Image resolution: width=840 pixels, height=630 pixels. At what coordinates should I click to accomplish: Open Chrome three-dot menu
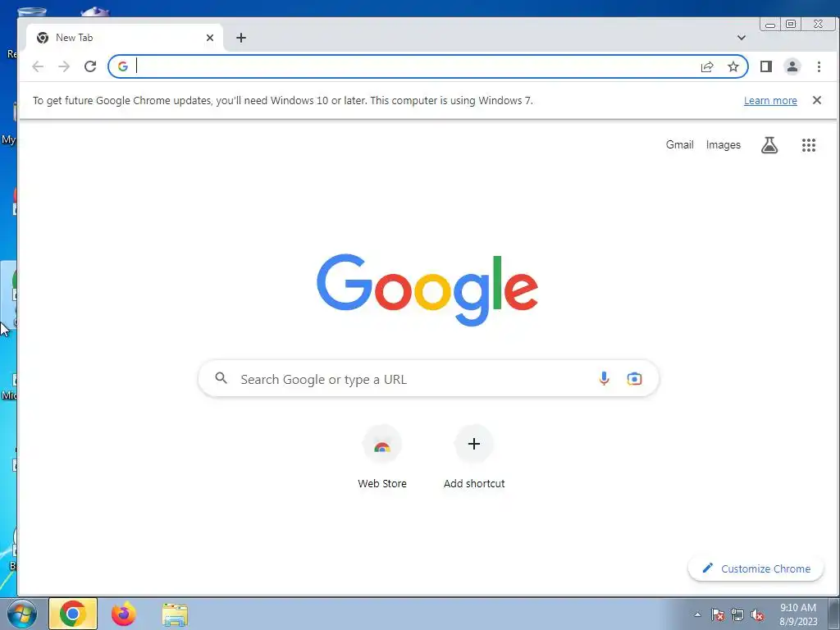tap(819, 66)
